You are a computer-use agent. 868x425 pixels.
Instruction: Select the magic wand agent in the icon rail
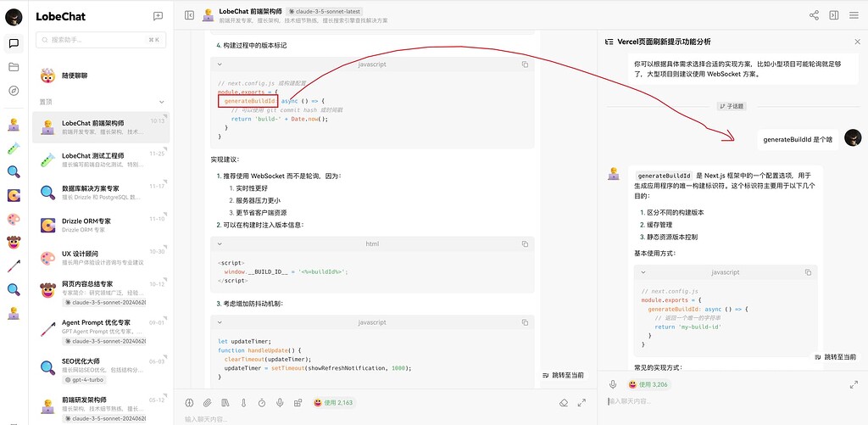pyautogui.click(x=14, y=266)
